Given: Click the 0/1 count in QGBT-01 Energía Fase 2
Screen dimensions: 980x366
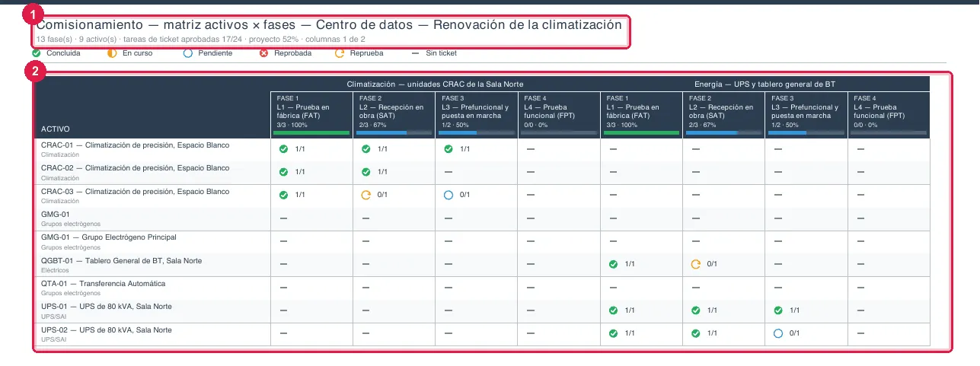Looking at the screenshot, I should (x=712, y=264).
